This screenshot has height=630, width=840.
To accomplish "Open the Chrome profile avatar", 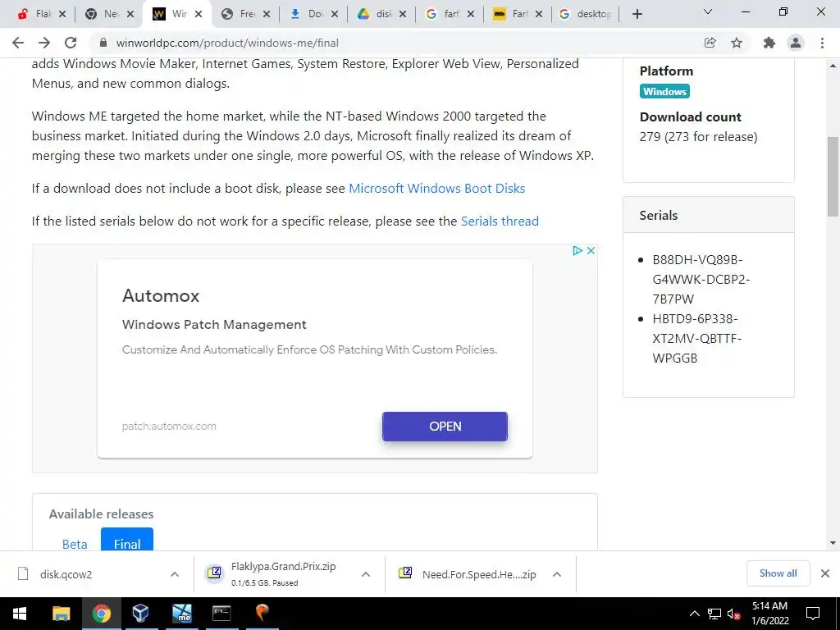I will [796, 43].
